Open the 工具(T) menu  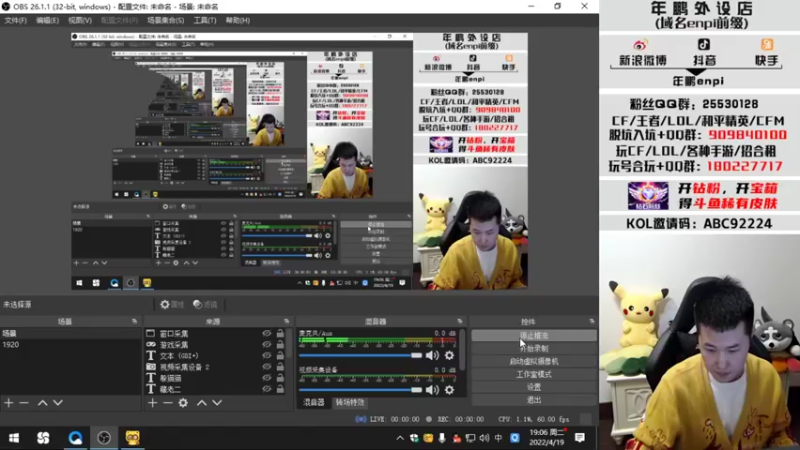[205, 20]
